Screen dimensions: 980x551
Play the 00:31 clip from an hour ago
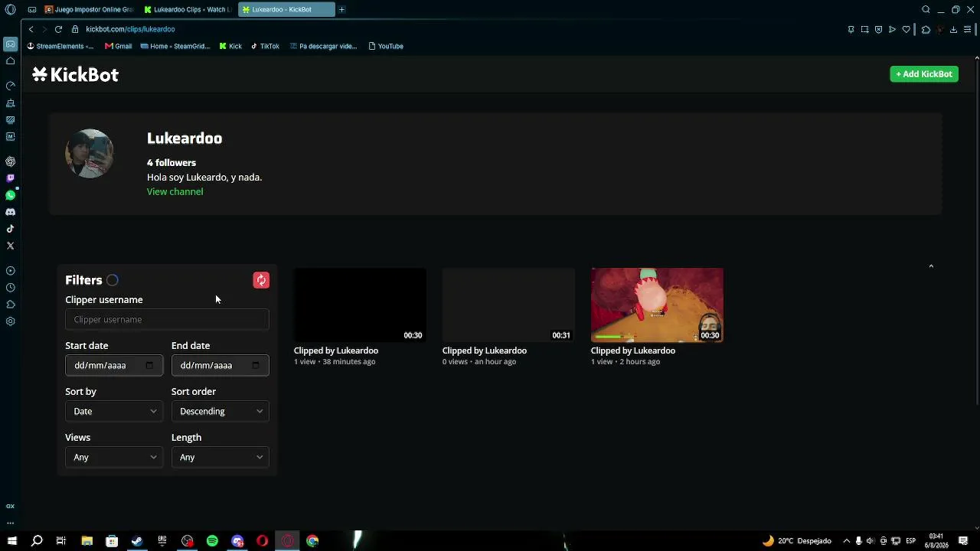point(508,305)
